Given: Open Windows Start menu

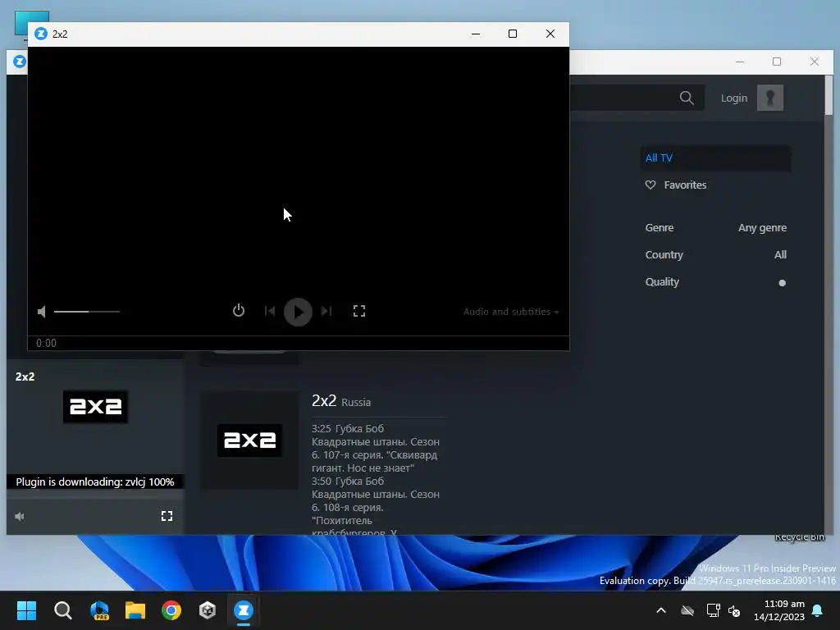Looking at the screenshot, I should 26,610.
